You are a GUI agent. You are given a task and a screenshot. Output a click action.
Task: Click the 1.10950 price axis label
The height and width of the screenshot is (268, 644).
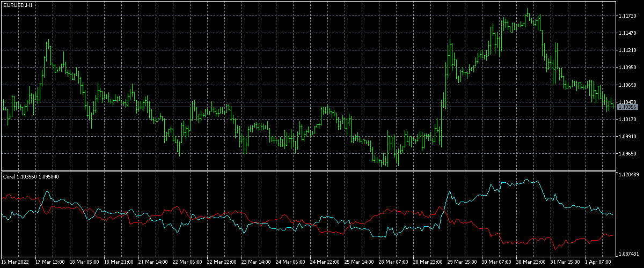point(627,68)
